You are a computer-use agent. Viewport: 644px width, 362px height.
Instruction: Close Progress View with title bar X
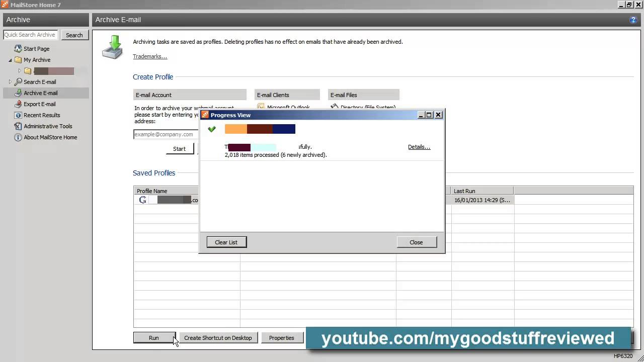(438, 115)
